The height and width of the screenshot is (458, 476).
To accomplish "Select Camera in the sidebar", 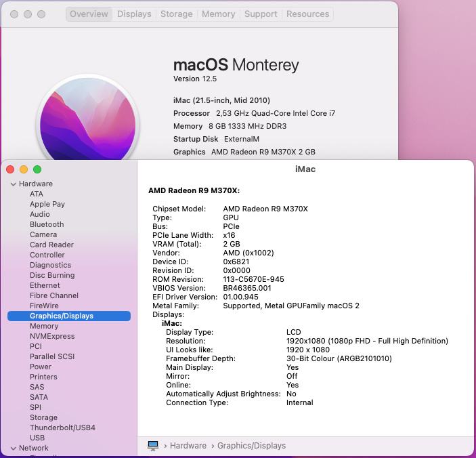I will point(43,234).
